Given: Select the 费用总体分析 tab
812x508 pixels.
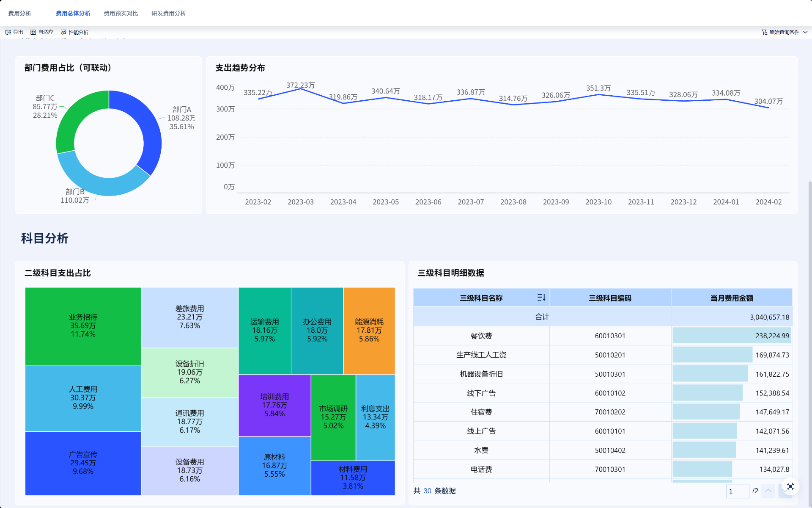Looking at the screenshot, I should [x=73, y=14].
